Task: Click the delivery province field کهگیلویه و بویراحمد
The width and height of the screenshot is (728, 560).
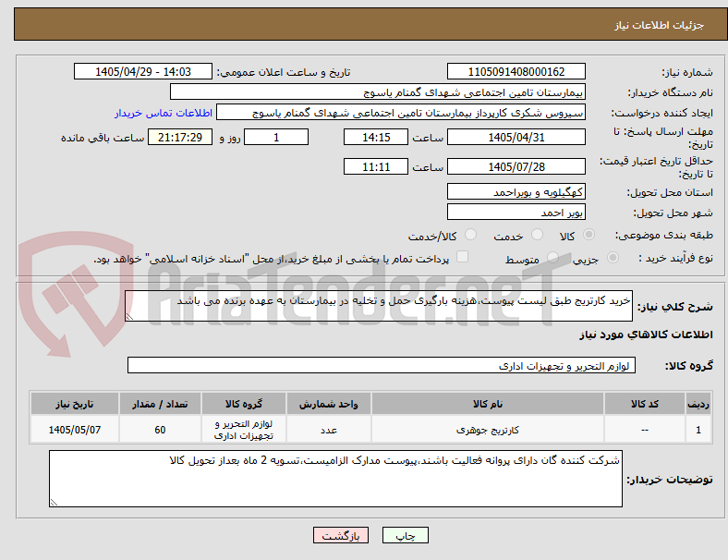Action: 516,191
